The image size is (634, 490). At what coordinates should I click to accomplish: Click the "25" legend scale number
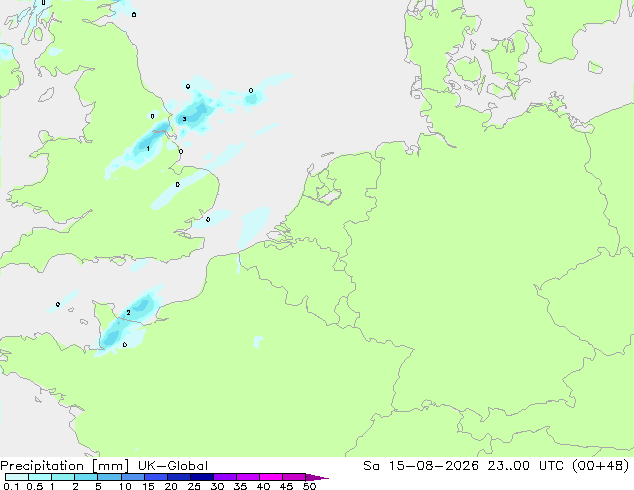pyautogui.click(x=194, y=486)
